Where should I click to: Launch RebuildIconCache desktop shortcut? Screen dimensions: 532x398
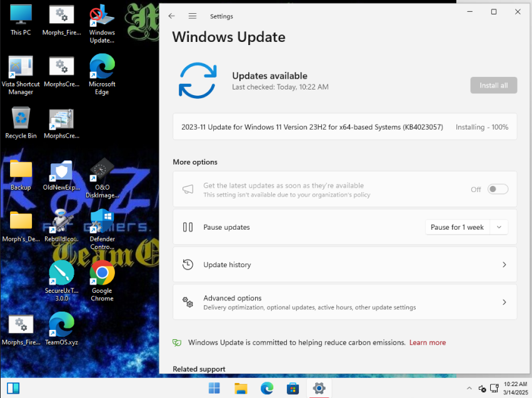61,226
